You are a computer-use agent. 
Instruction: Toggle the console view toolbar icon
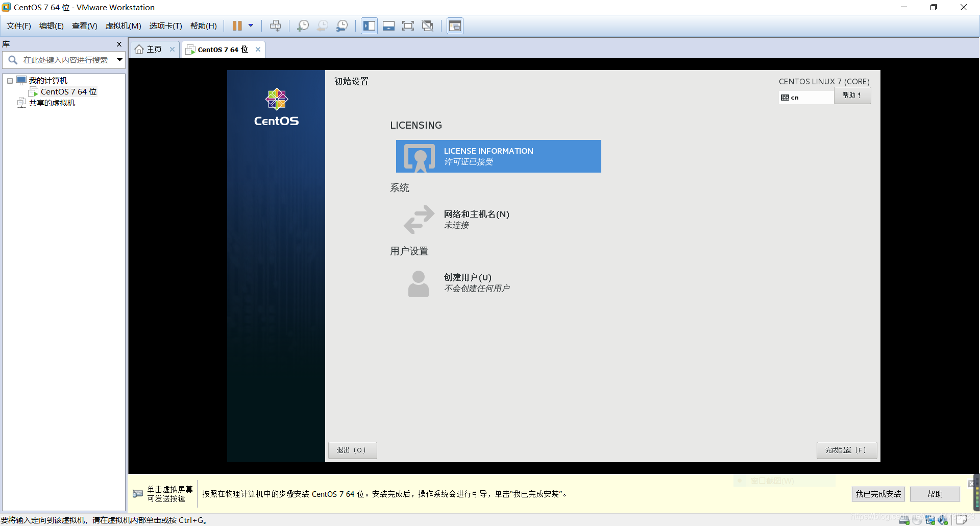455,26
